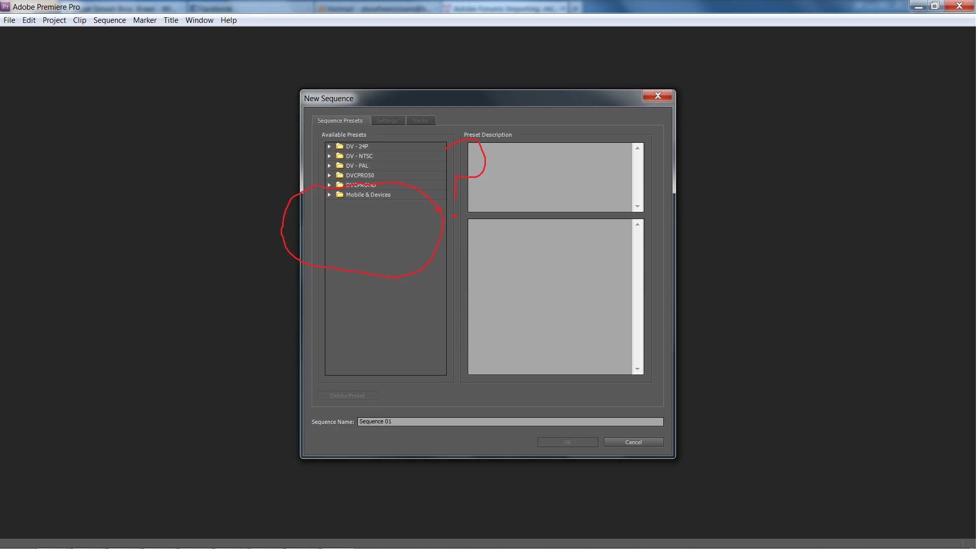Click the DVCPRO50 folder icon
The height and width of the screenshot is (557, 980).
[340, 175]
